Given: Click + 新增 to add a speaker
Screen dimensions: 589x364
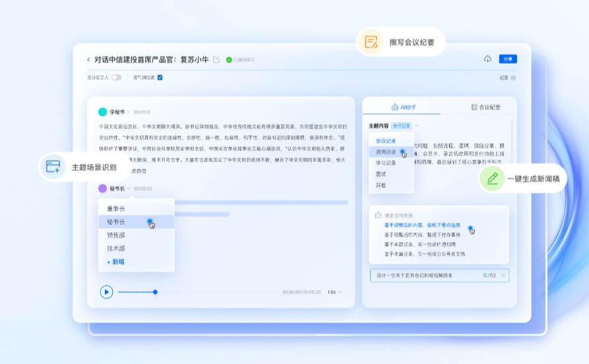Looking at the screenshot, I should 115,262.
